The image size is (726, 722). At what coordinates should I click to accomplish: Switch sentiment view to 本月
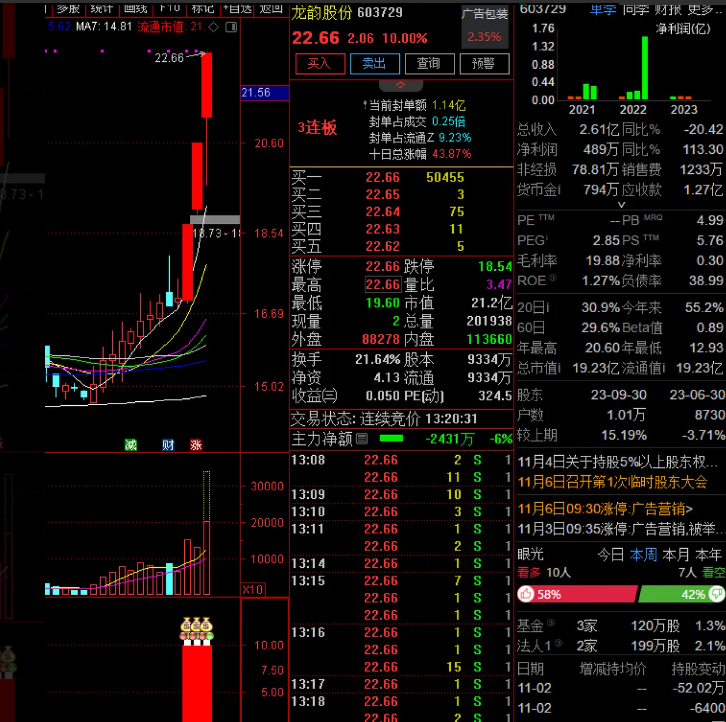(x=677, y=554)
